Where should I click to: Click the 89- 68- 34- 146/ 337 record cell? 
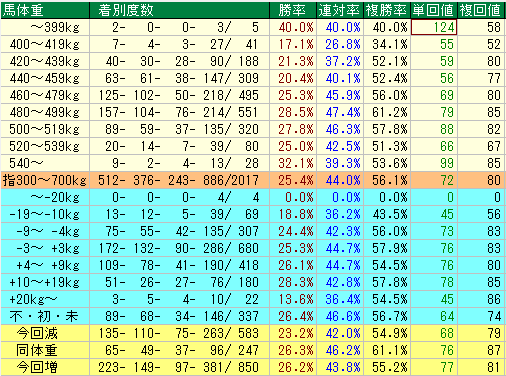coord(179,316)
